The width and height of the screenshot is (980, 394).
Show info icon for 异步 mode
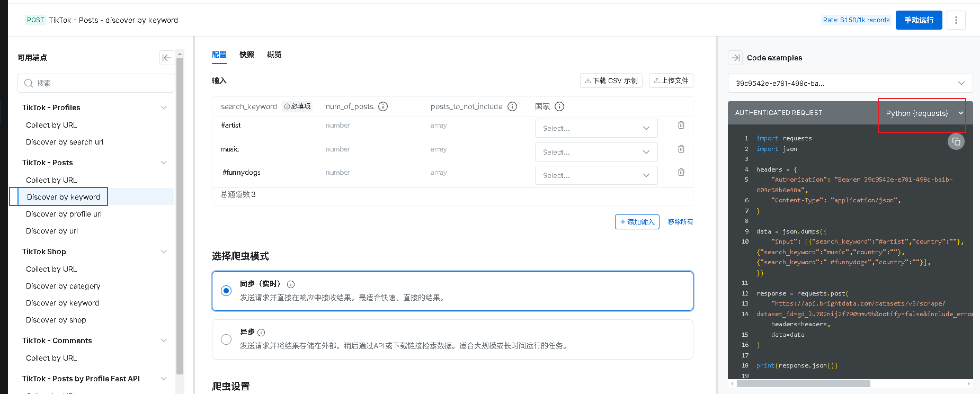(x=261, y=333)
